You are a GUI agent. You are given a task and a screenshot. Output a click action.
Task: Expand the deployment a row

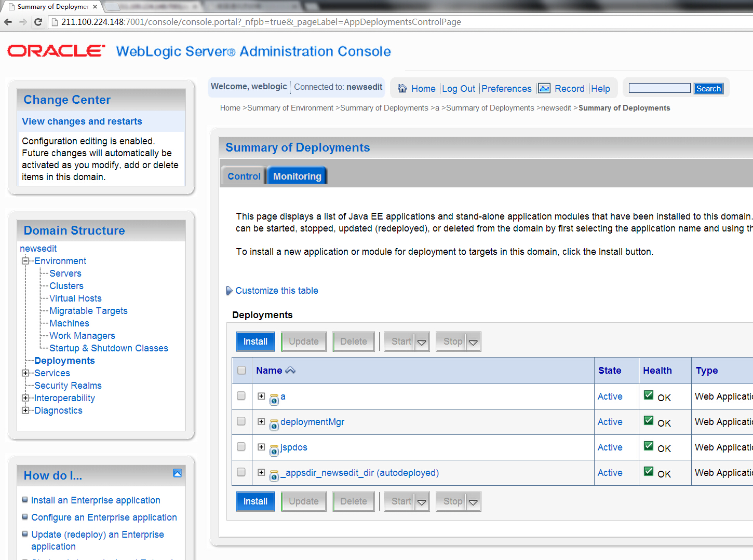(x=261, y=396)
